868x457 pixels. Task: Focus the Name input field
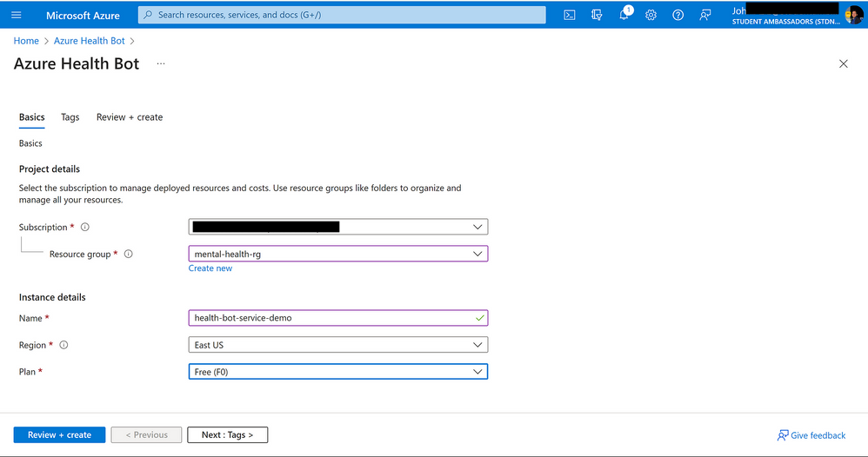(338, 318)
